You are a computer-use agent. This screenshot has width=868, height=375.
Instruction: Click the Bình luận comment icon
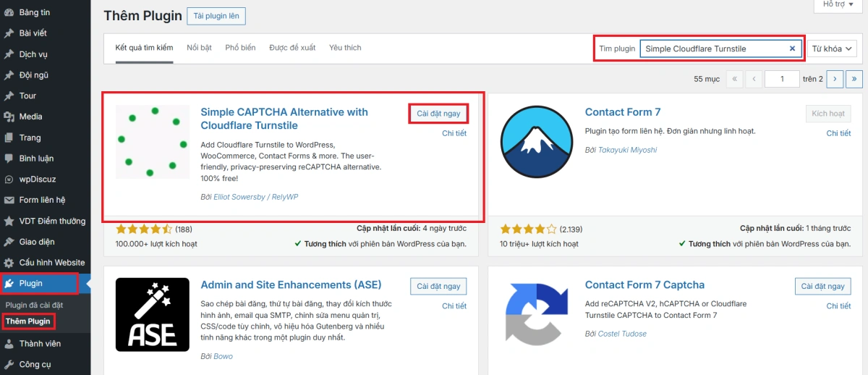tap(9, 159)
